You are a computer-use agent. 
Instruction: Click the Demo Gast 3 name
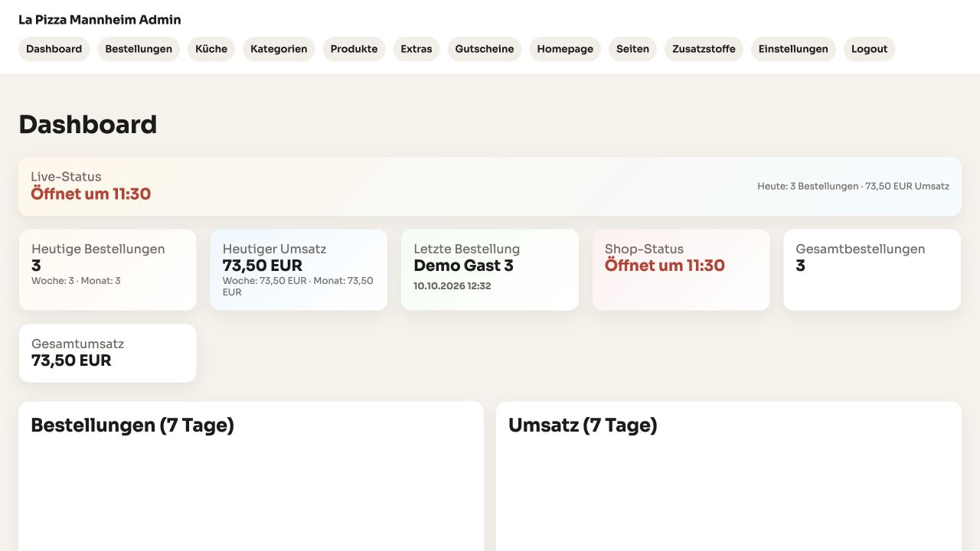pos(463,266)
